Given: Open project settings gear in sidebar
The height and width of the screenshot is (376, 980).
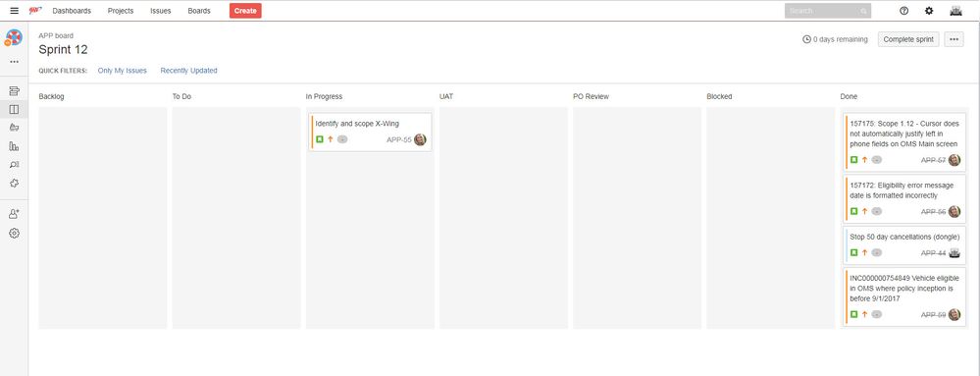Looking at the screenshot, I should pyautogui.click(x=14, y=233).
